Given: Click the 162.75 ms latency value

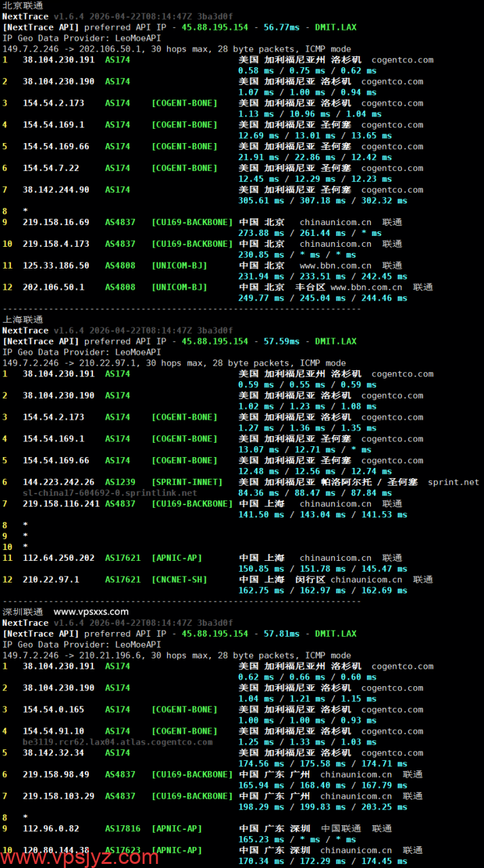Looking at the screenshot, I should pyautogui.click(x=261, y=591).
